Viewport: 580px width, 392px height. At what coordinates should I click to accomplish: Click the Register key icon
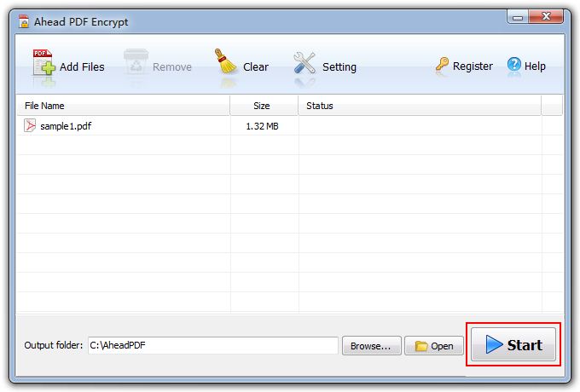click(x=442, y=64)
